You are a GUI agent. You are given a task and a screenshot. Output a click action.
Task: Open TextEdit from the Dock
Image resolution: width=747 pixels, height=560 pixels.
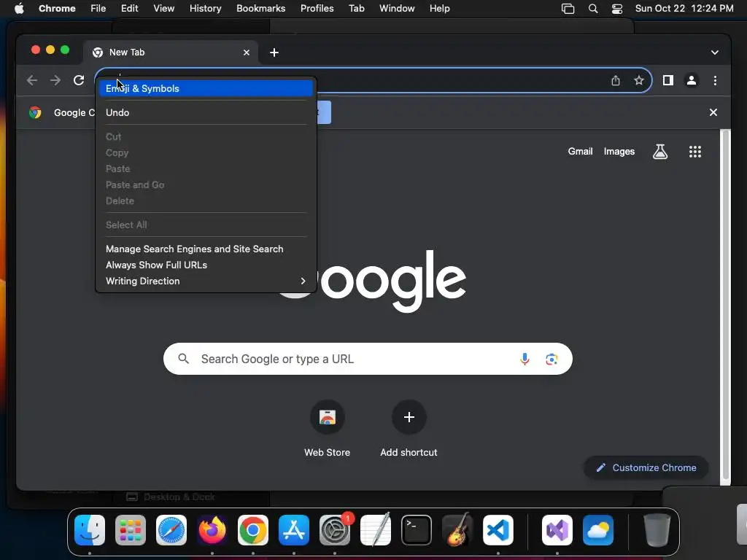pos(376,530)
